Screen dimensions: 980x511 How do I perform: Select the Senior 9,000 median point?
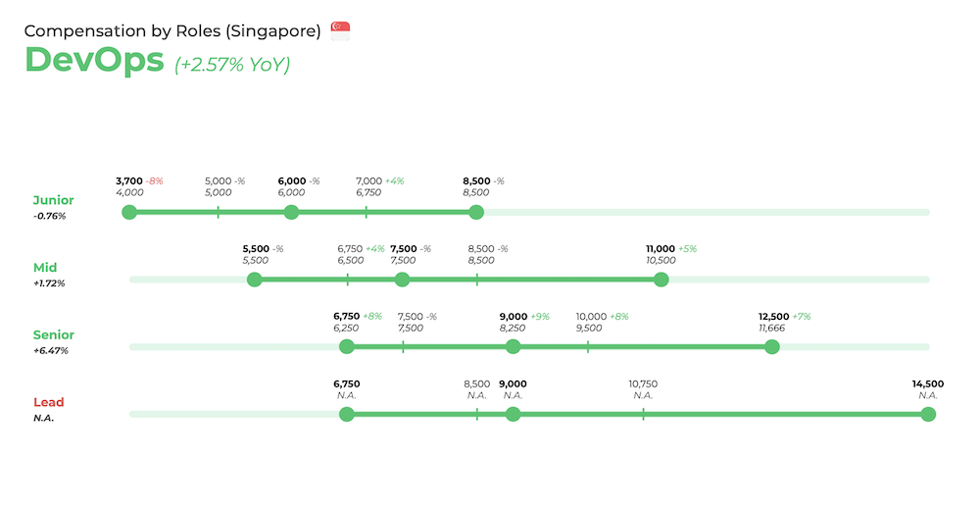[x=514, y=346]
